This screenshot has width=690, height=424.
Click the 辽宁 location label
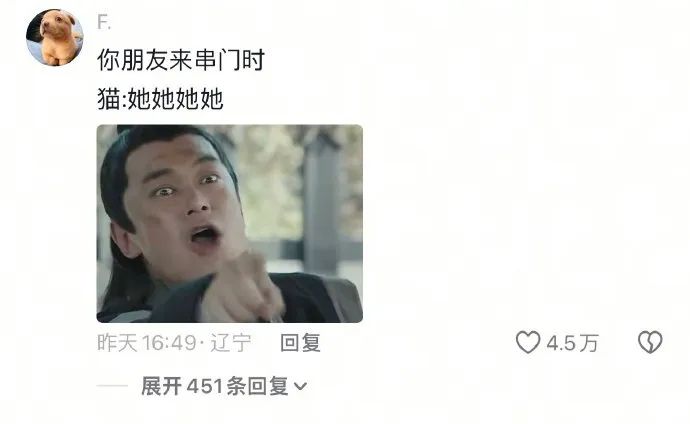point(231,343)
